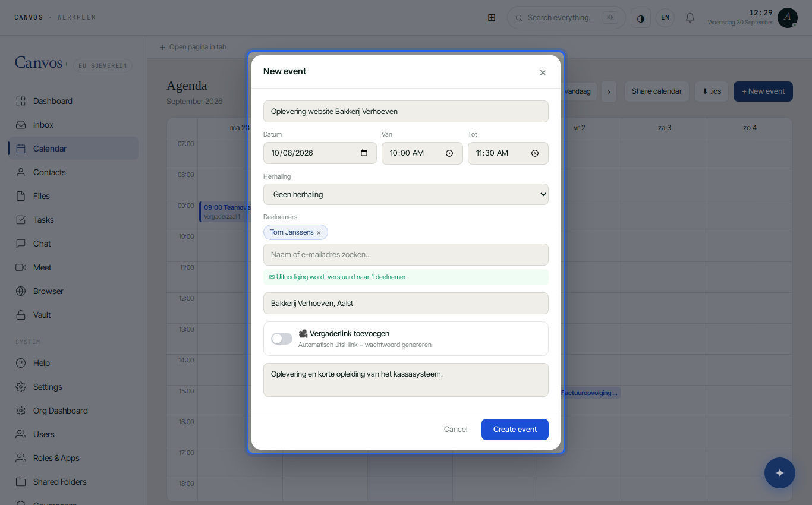Click the Canvos logo

pyautogui.click(x=39, y=62)
